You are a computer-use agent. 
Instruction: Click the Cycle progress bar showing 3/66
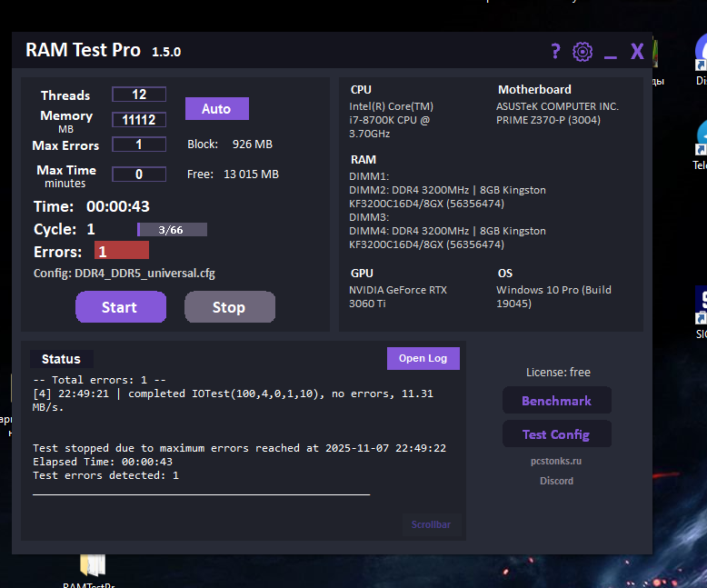click(x=172, y=230)
